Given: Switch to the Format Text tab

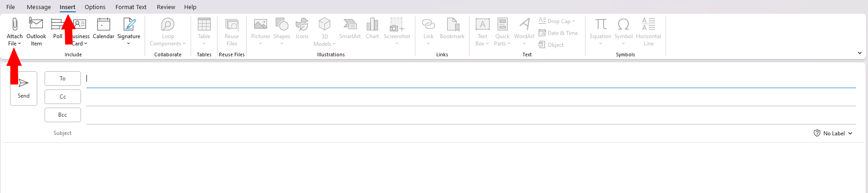Looking at the screenshot, I should (x=131, y=7).
